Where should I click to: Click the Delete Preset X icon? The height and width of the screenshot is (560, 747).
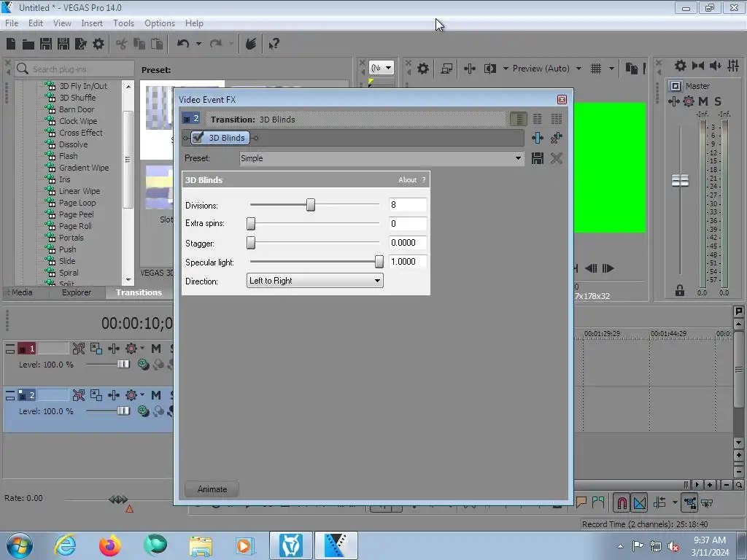click(x=557, y=158)
